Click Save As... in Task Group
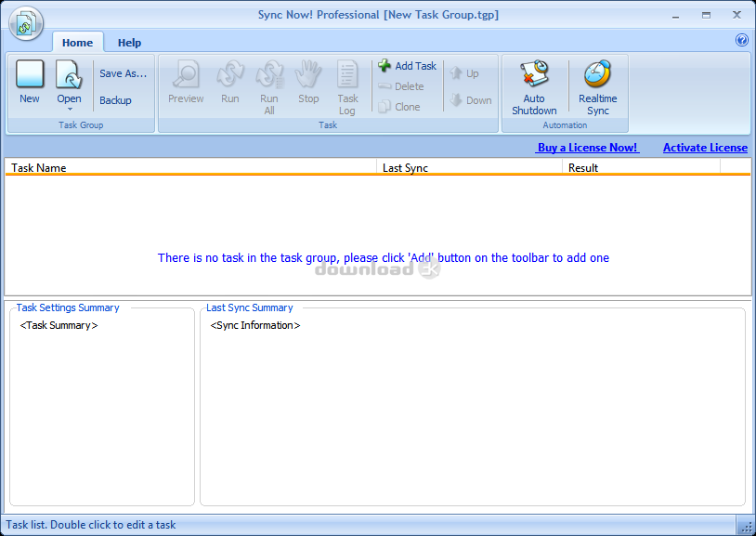 click(x=123, y=73)
